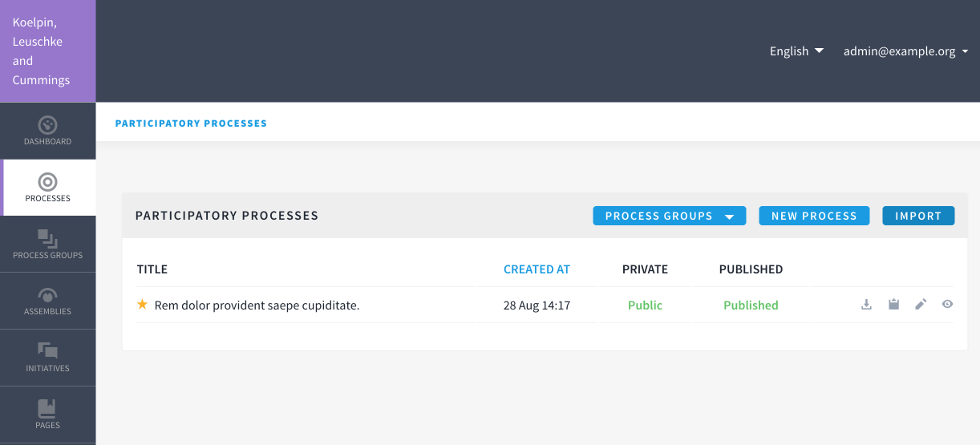Click the Koelpin, Leuschke and Cummings organization name

(42, 51)
